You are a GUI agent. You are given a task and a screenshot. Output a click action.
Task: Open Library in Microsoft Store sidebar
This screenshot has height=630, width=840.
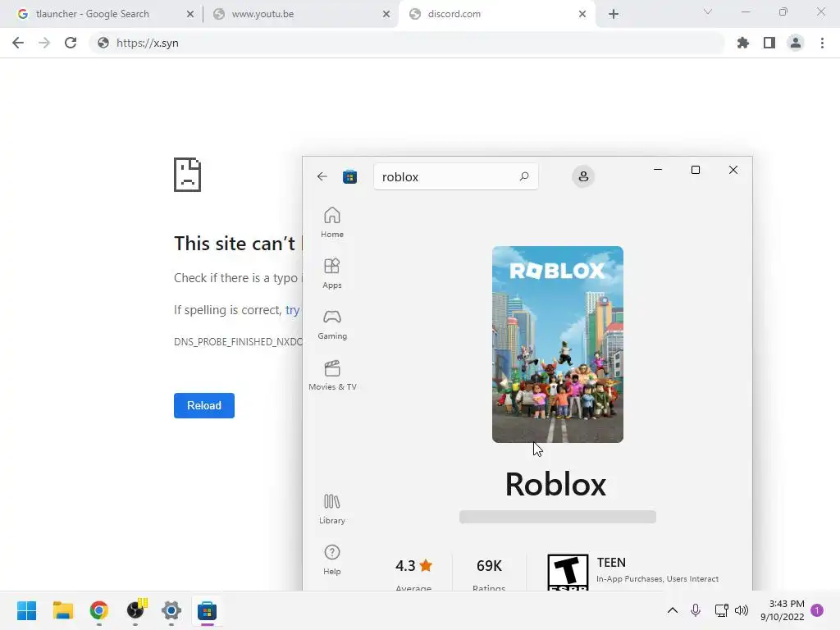[332, 509]
